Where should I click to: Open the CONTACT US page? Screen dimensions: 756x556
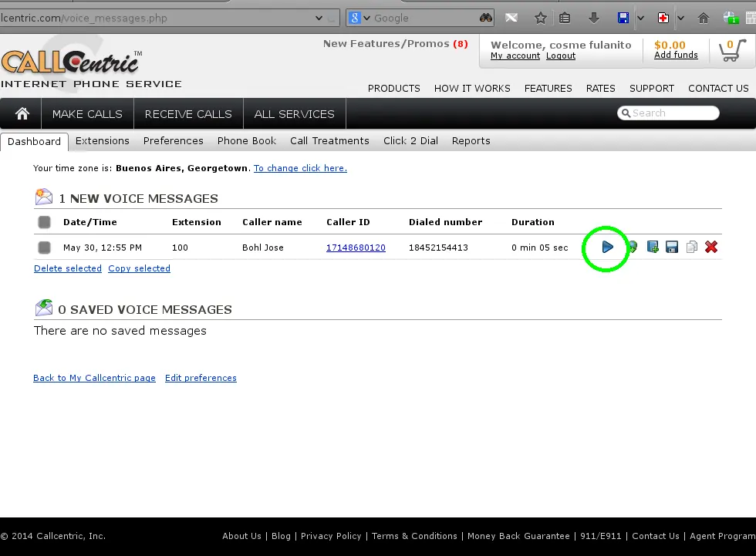click(718, 89)
